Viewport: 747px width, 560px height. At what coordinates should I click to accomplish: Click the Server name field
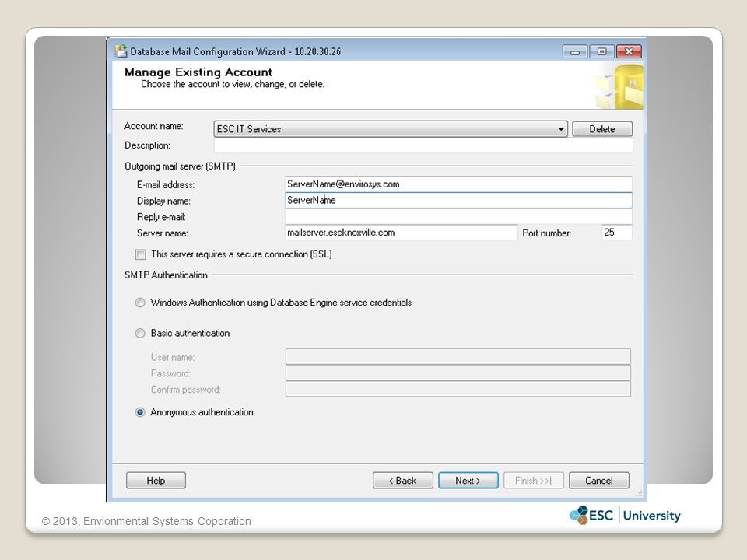(x=402, y=233)
